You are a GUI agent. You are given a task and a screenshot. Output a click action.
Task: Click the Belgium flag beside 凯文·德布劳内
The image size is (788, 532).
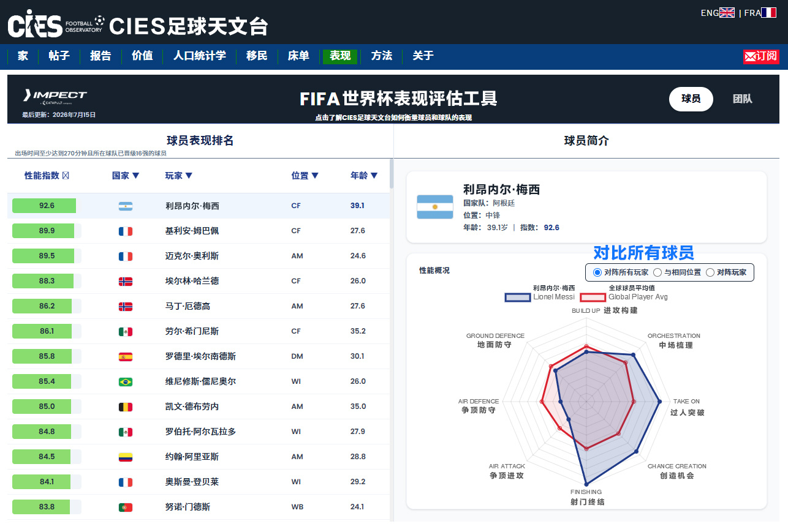(x=126, y=407)
